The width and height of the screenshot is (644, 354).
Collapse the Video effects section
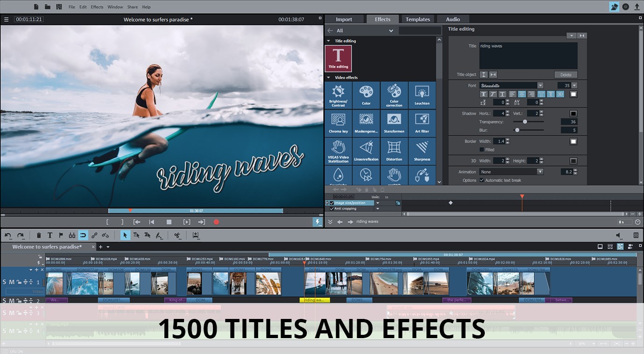pos(328,77)
